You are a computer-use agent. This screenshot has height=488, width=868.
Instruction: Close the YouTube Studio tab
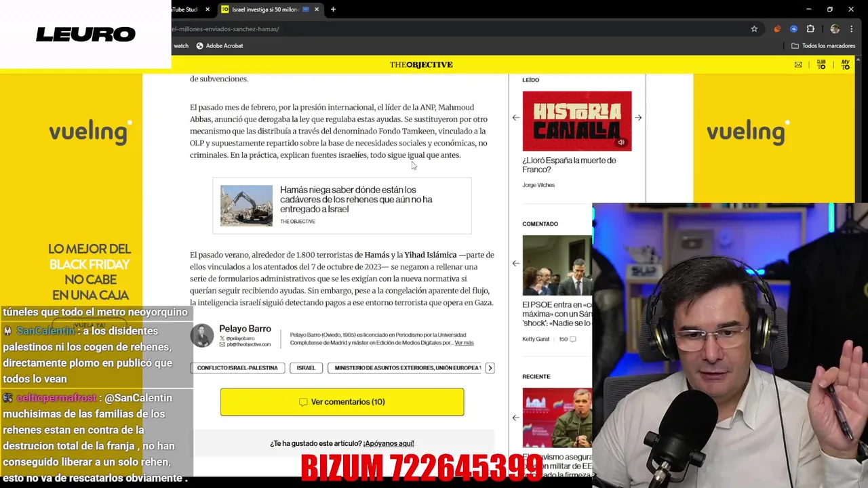(208, 9)
